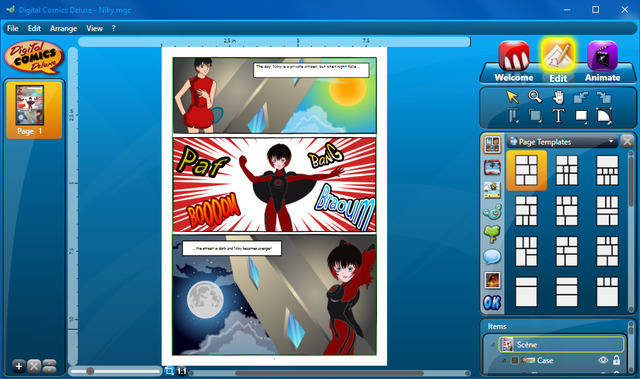The image size is (640, 379).
Task: Choose template with thin strip above one panel
Action: point(526,292)
